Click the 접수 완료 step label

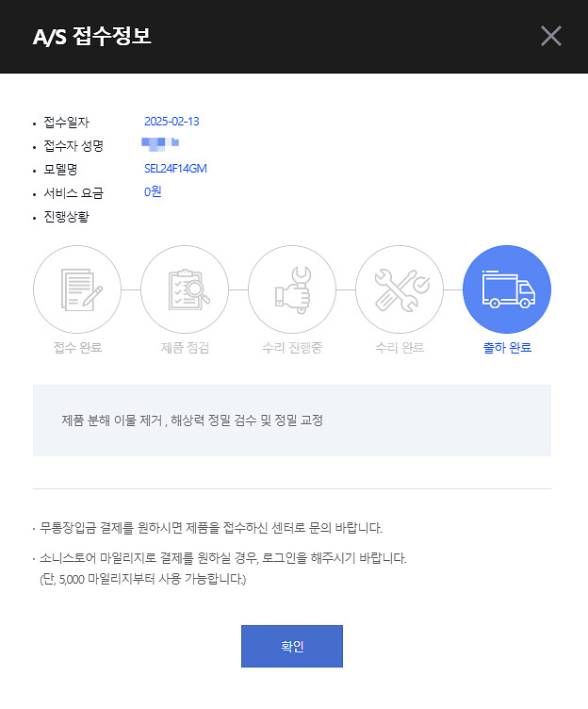[77, 348]
